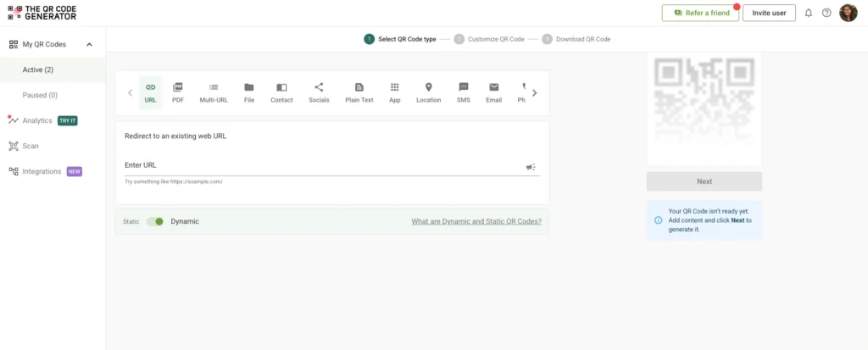868x350 pixels.
Task: Select the Location QR code type
Action: [428, 92]
